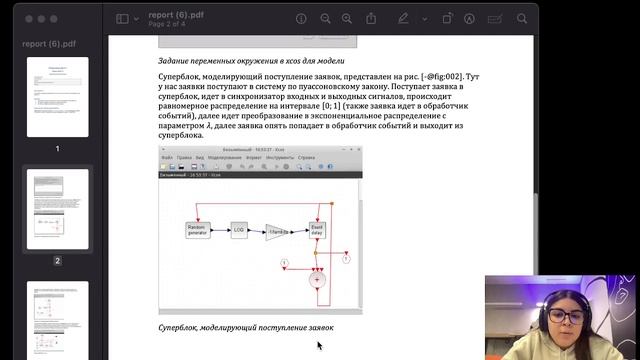
Task: Click the caption 'Суперблок, моделирующий поступление заявок'
Action: pyautogui.click(x=246, y=327)
